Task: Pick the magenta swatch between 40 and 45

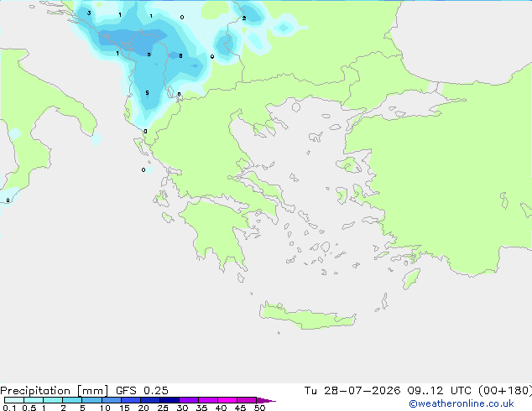Action: coord(227,400)
